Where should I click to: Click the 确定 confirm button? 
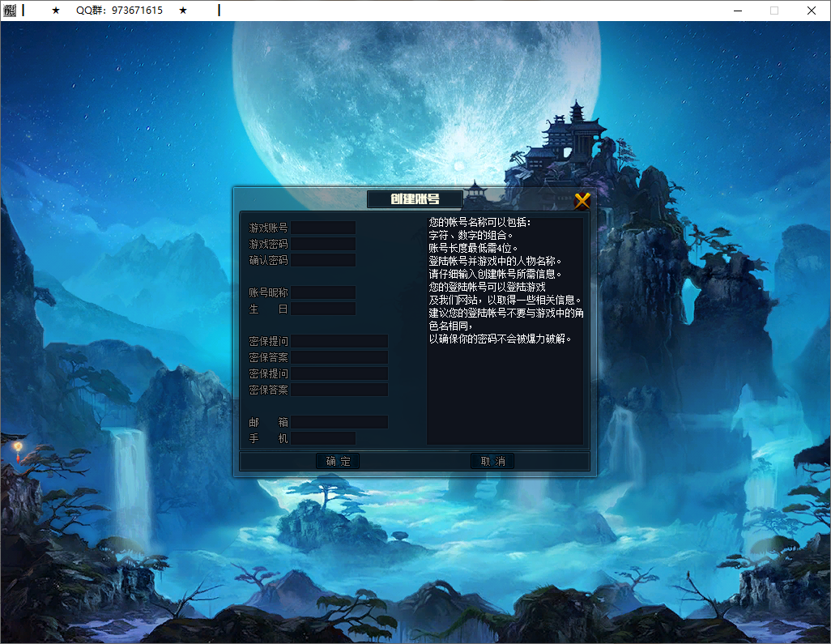pos(338,460)
